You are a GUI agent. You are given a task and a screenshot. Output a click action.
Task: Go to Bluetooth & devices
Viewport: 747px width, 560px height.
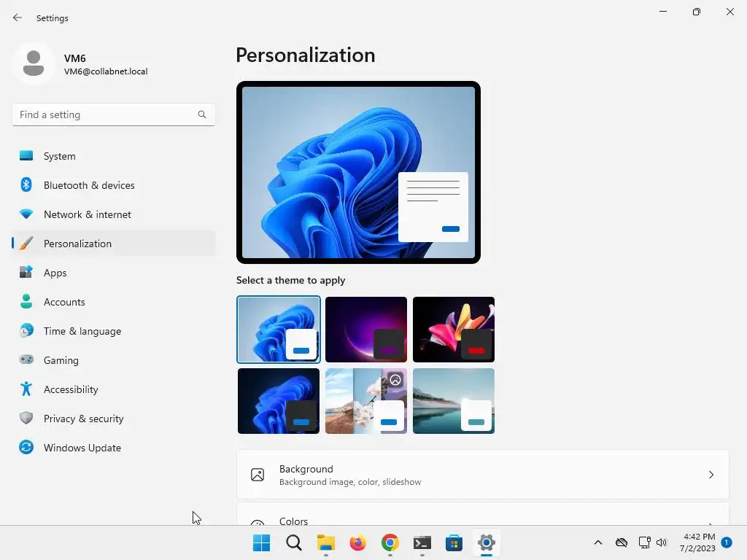pos(114,184)
